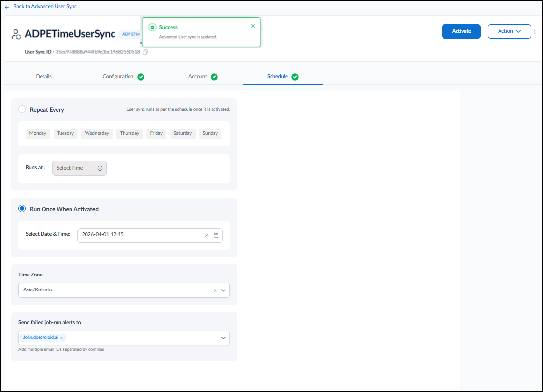
Task: Toggle the Monday day chip
Action: pyautogui.click(x=38, y=133)
